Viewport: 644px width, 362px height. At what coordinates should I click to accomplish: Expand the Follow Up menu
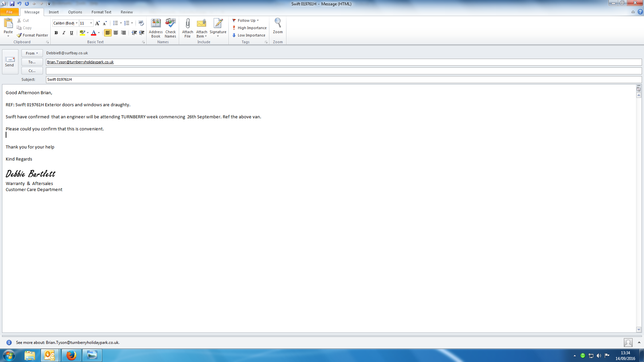tap(246, 20)
